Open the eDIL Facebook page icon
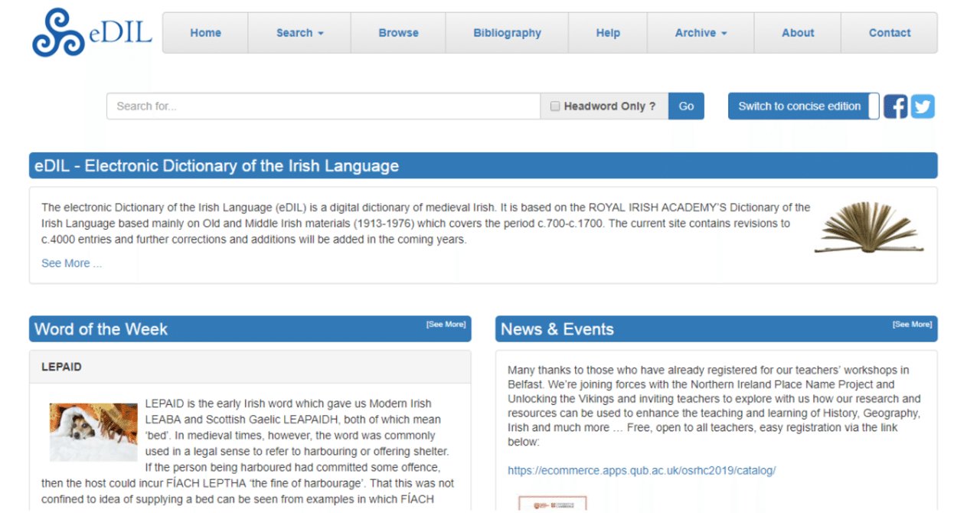Viewport: 980px width, 513px height. click(x=896, y=106)
